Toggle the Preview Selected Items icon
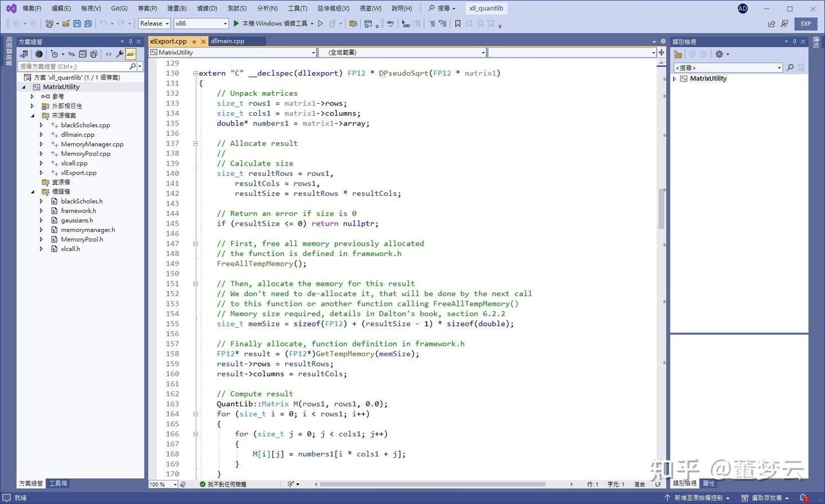 (131, 54)
